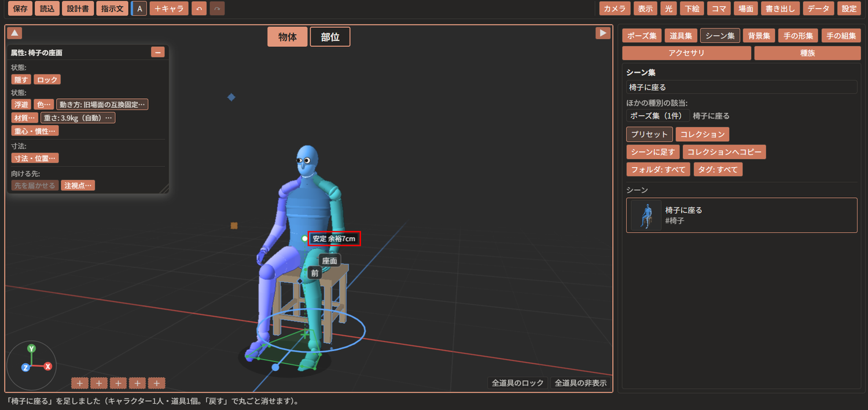Toggle 隠す to hide the seat

tap(21, 80)
